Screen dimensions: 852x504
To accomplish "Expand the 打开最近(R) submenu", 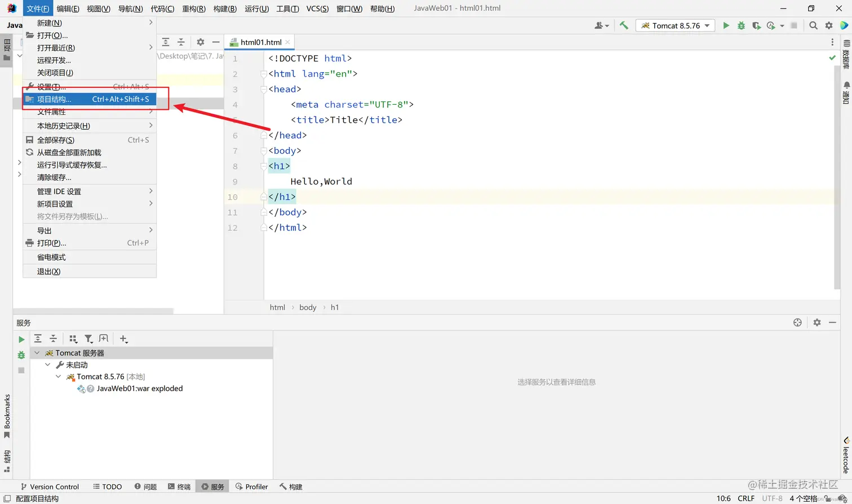I will 90,48.
